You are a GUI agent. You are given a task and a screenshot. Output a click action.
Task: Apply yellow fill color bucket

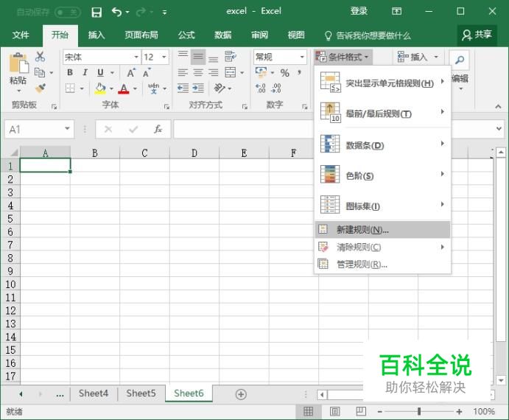[100, 88]
